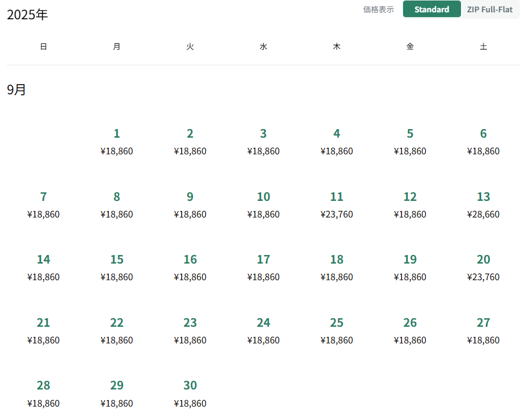Pick September 17 on the calendar
521x420 pixels.
pos(264,267)
